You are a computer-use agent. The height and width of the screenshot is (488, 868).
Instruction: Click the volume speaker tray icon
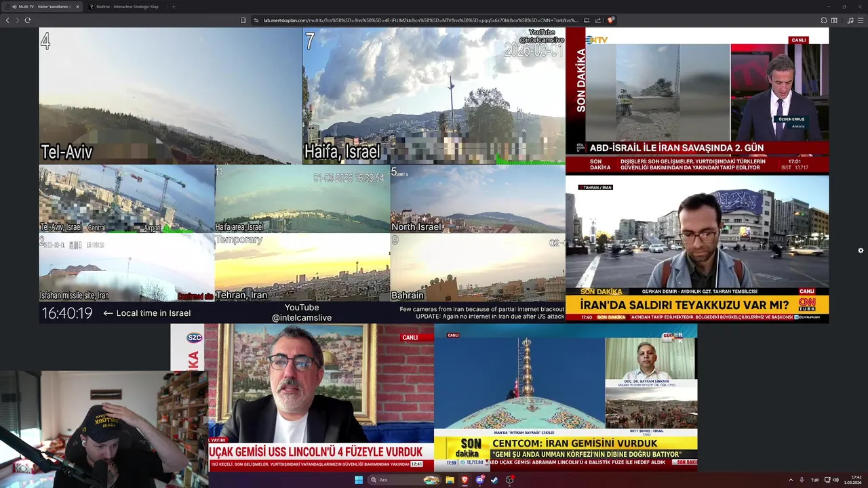pos(835,480)
